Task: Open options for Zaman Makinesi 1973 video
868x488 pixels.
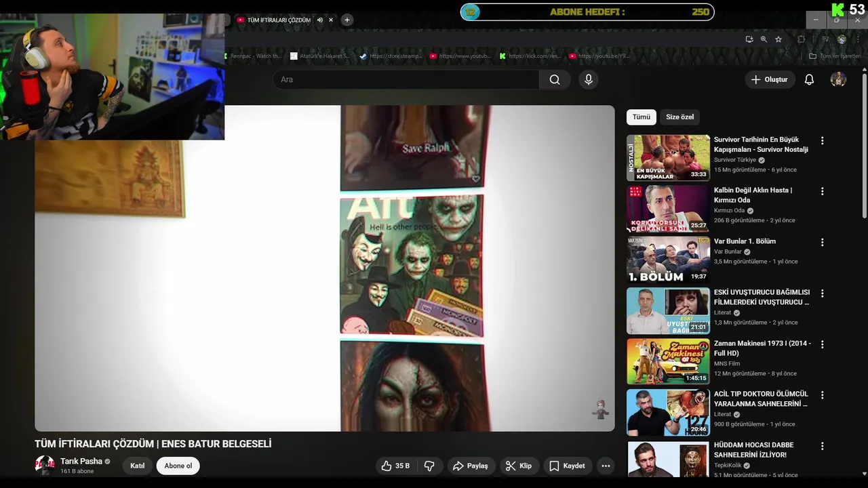Action: (x=822, y=344)
